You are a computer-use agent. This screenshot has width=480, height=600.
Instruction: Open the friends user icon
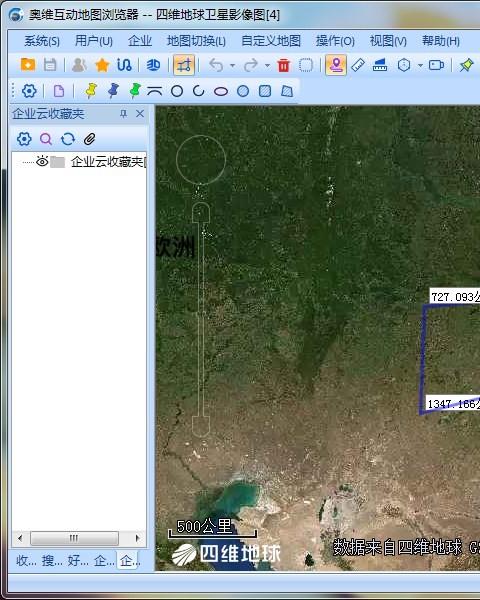coord(79,65)
